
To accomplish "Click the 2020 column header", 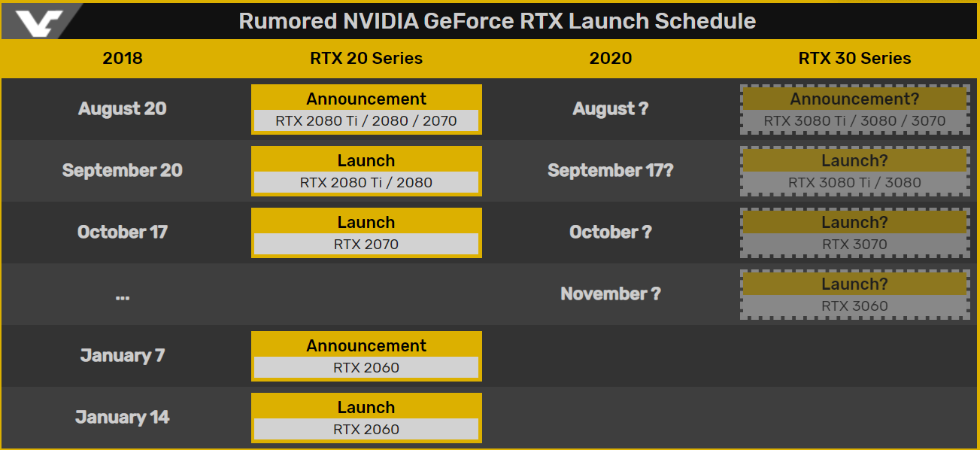I will (x=611, y=58).
